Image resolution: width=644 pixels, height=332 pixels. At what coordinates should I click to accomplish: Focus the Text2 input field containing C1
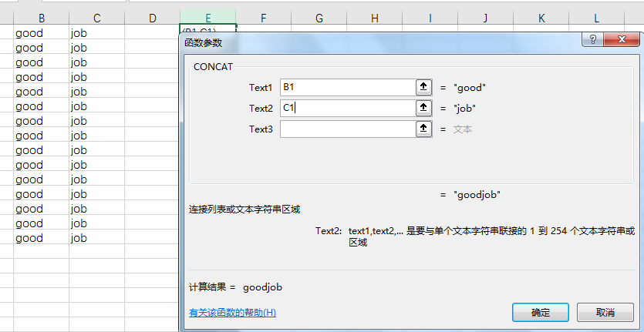pyautogui.click(x=348, y=109)
